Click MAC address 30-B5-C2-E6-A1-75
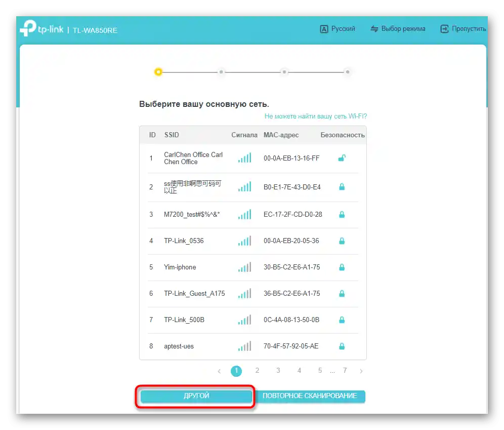Viewport: 504px width, 430px height. 292,267
